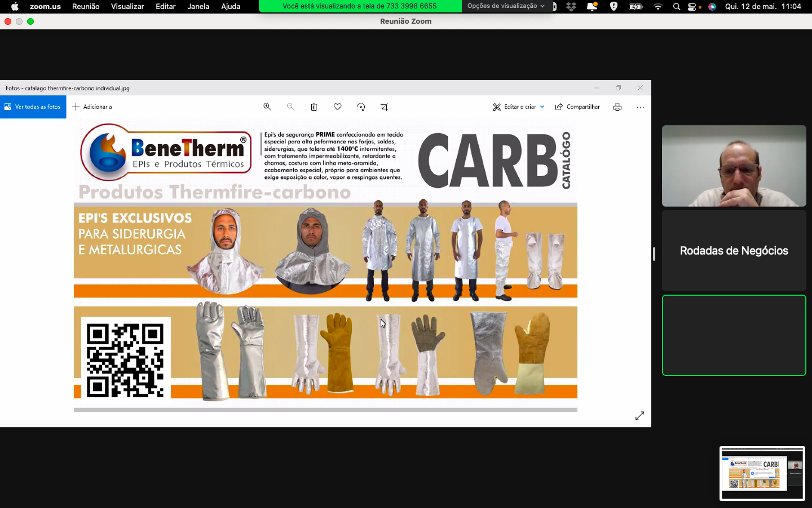
Task: Select the crop tool icon
Action: click(384, 107)
